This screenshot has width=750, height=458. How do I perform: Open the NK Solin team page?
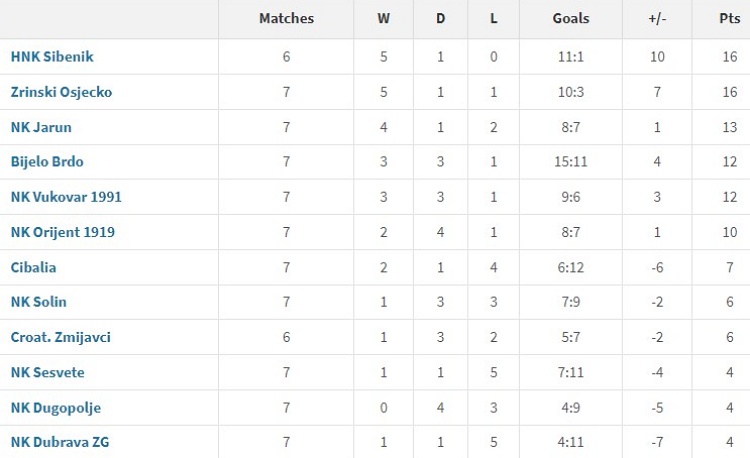tap(39, 302)
